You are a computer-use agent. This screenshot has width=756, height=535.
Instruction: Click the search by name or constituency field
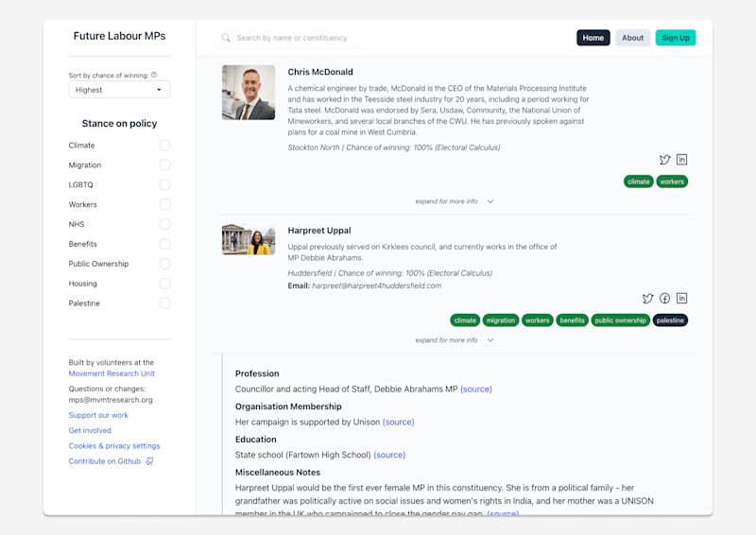coord(288,38)
